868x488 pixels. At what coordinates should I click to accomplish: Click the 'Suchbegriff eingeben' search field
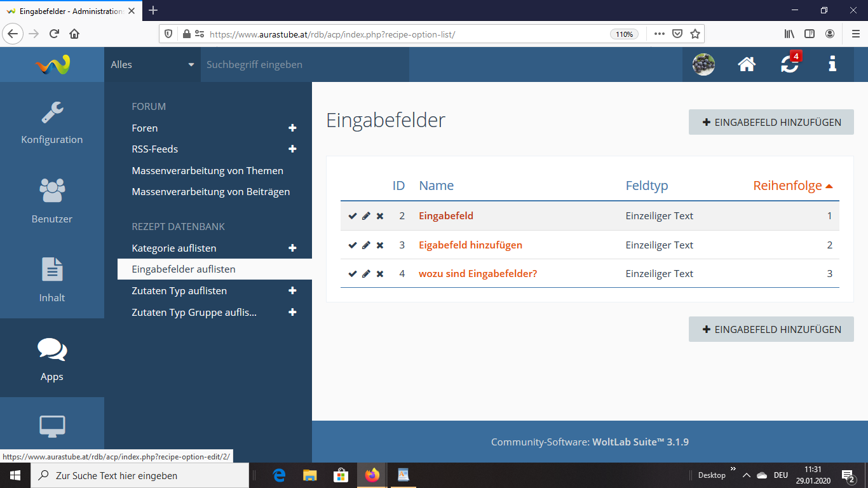[x=305, y=64]
